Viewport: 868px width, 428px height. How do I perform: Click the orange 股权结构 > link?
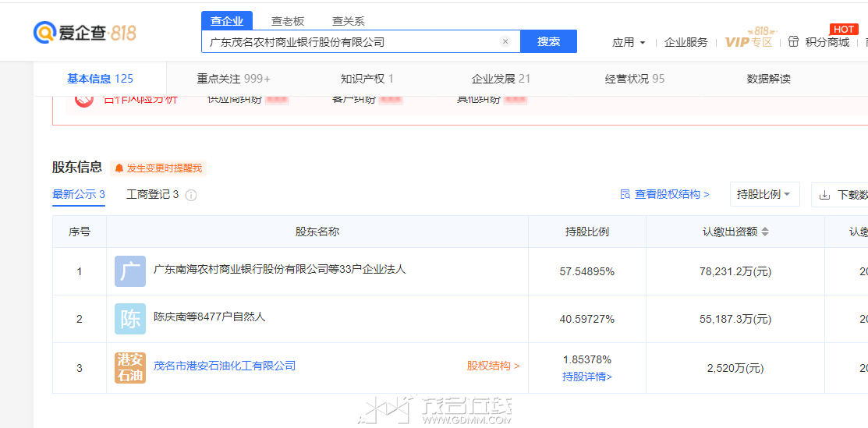(493, 366)
